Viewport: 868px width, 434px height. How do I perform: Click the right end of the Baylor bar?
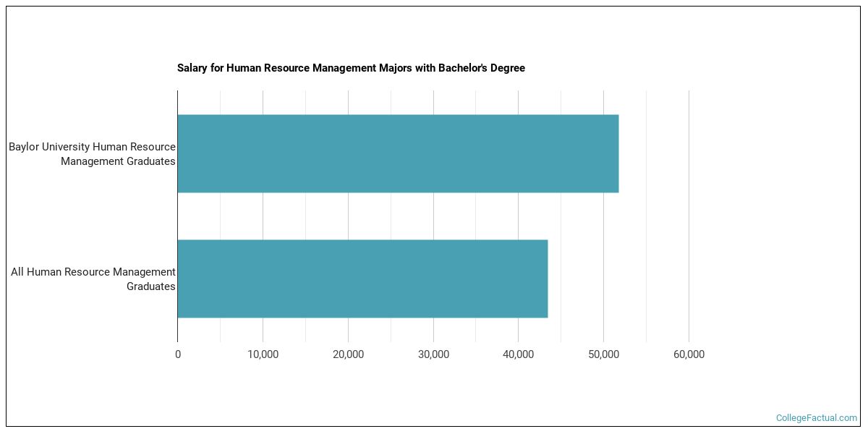pyautogui.click(x=616, y=153)
